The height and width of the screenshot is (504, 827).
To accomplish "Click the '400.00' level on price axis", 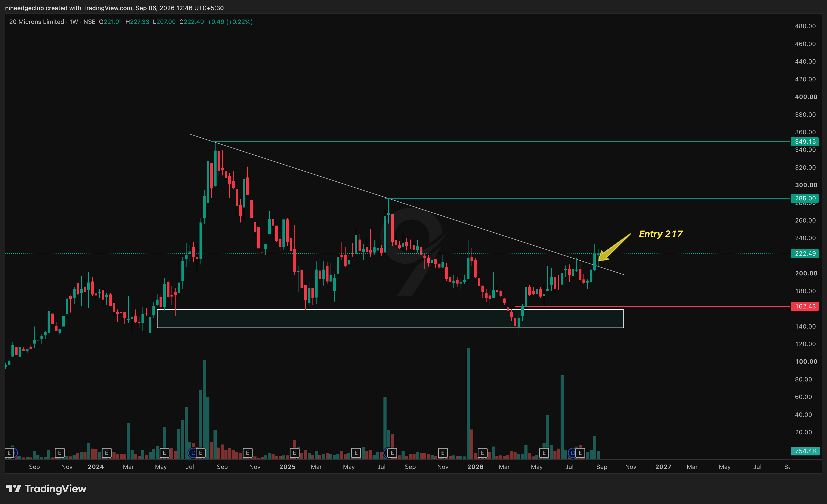I will pyautogui.click(x=806, y=97).
